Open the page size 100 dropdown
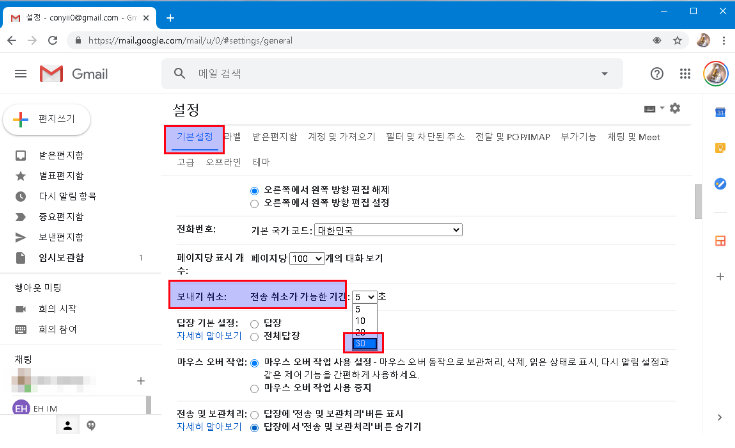This screenshot has width=735, height=448. click(x=306, y=258)
